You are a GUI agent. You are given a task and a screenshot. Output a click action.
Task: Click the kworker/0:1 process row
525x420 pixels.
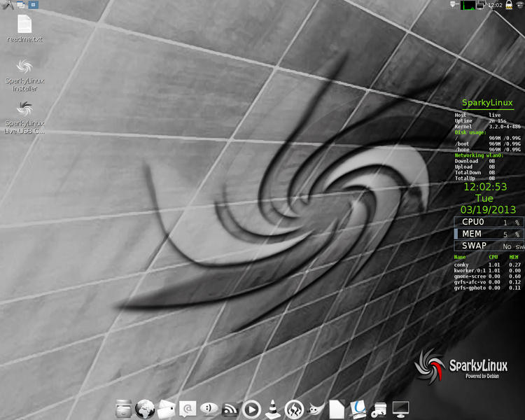(487, 271)
